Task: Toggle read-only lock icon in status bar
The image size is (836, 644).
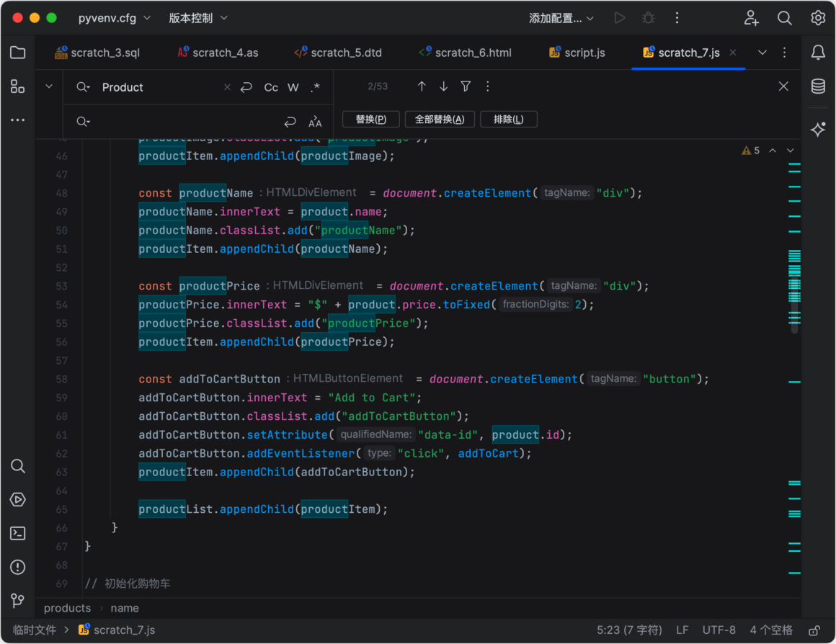Action: (814, 630)
